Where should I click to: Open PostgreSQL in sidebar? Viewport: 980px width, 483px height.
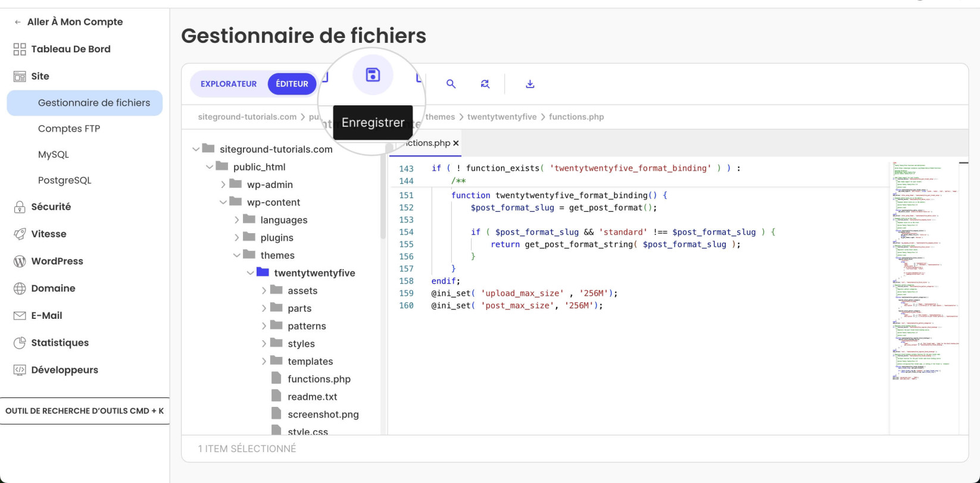pos(64,180)
